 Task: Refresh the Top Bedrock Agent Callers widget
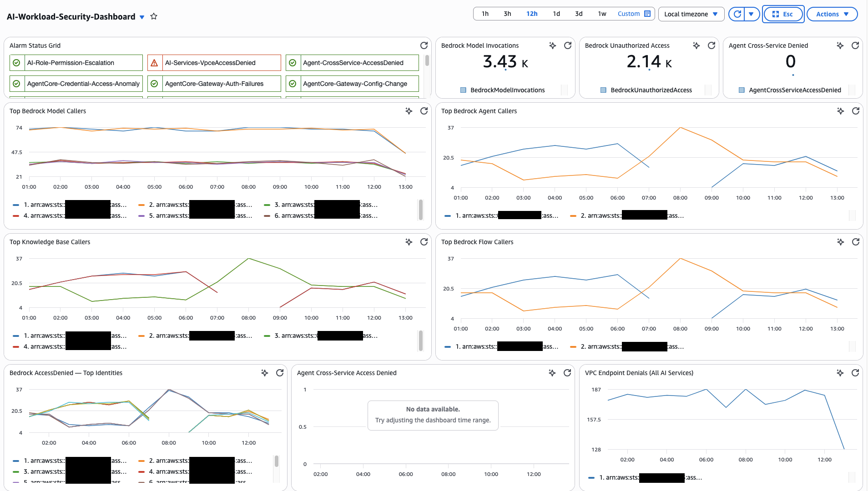pos(856,111)
